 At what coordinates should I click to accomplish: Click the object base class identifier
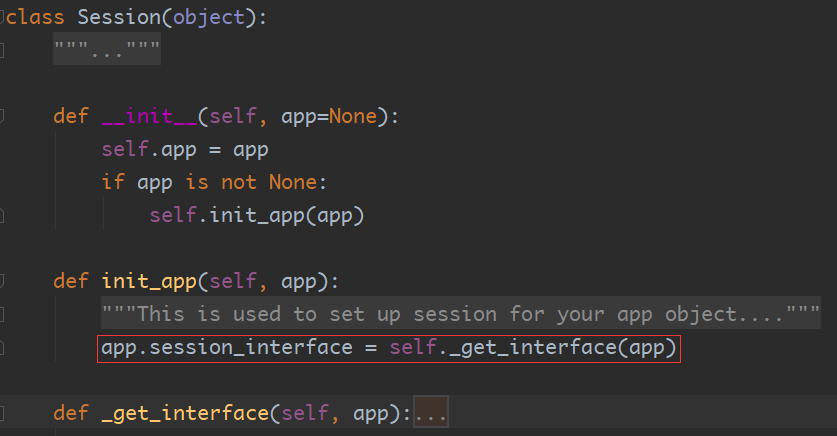click(209, 18)
